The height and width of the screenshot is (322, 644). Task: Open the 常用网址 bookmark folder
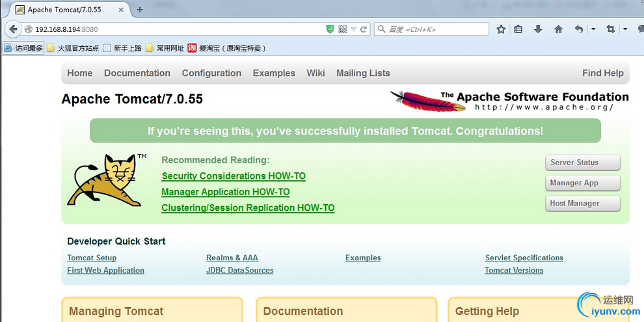point(165,48)
